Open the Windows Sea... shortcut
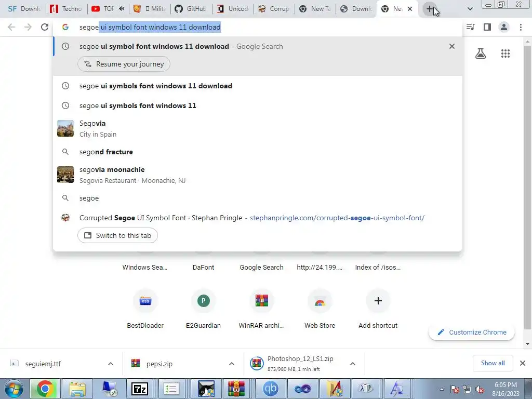The image size is (532, 399). pos(145,268)
